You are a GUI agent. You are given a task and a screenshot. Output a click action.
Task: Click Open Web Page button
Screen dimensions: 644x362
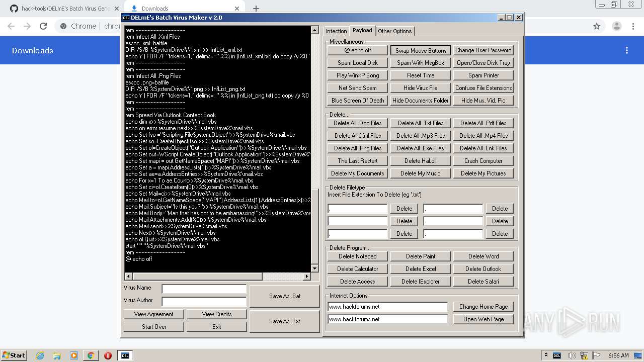tap(484, 319)
